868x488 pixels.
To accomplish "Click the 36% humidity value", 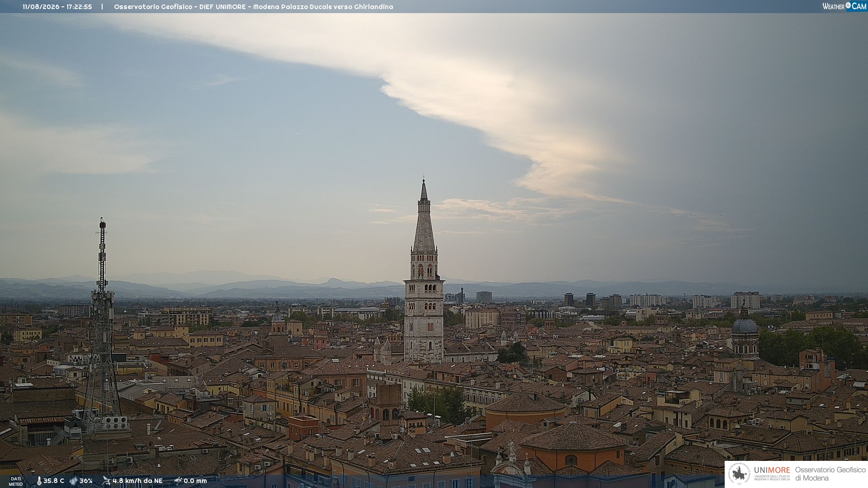I will (86, 481).
